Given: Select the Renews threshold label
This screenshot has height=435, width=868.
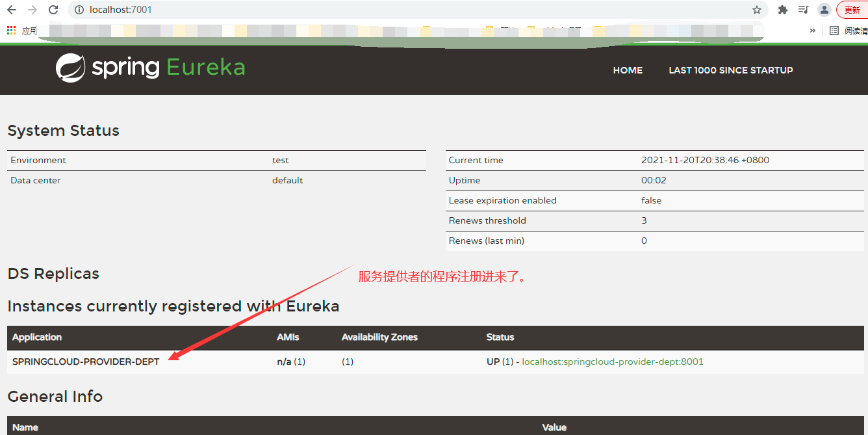Looking at the screenshot, I should click(x=487, y=220).
